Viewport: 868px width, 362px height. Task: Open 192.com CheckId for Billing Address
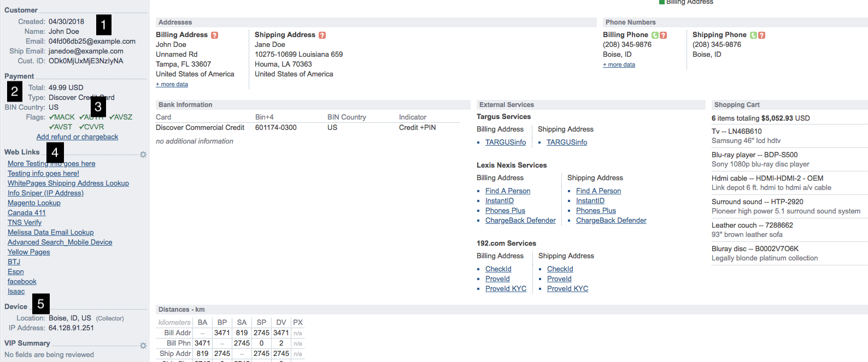point(498,269)
